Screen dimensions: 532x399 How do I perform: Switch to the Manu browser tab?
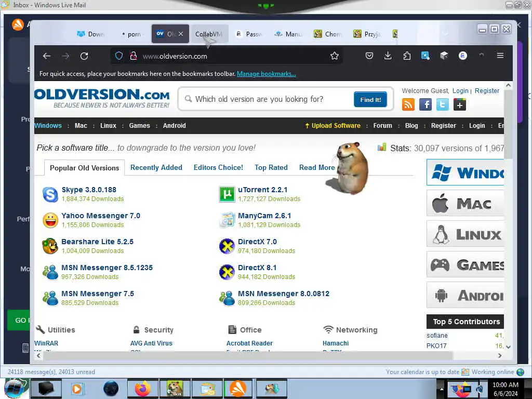289,34
